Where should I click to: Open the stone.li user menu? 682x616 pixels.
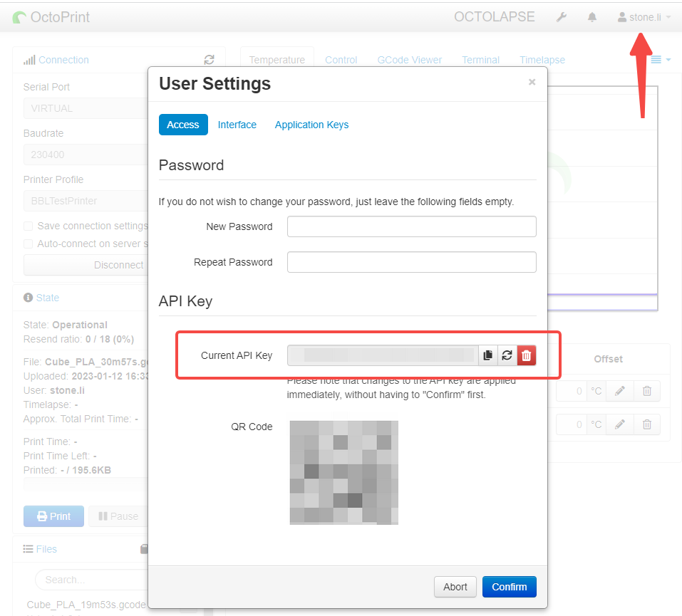pyautogui.click(x=644, y=17)
